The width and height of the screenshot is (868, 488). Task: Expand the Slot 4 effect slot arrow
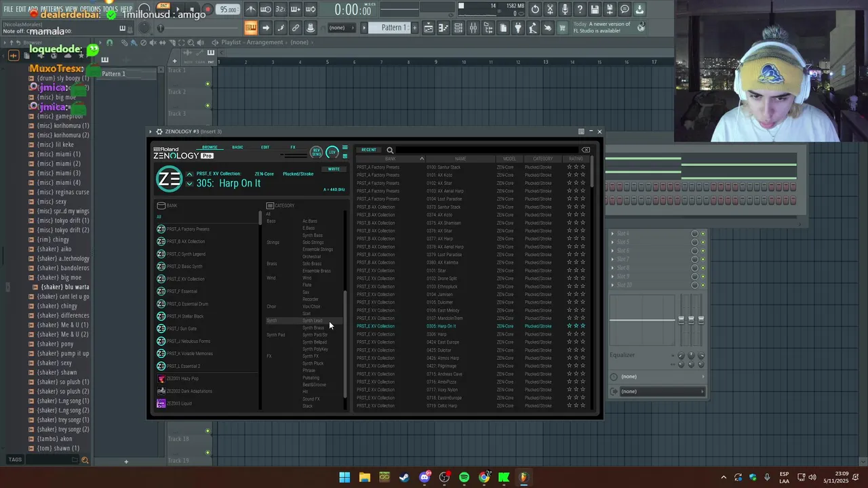(x=612, y=234)
